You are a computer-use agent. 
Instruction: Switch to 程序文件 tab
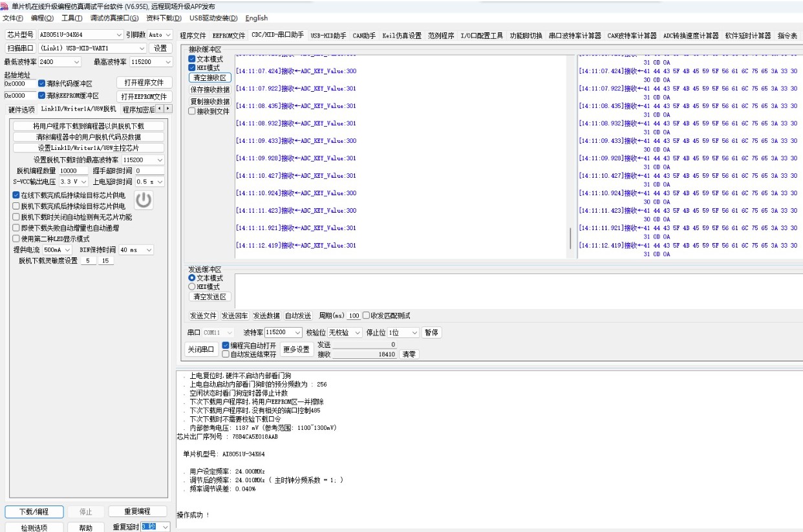[x=193, y=36]
